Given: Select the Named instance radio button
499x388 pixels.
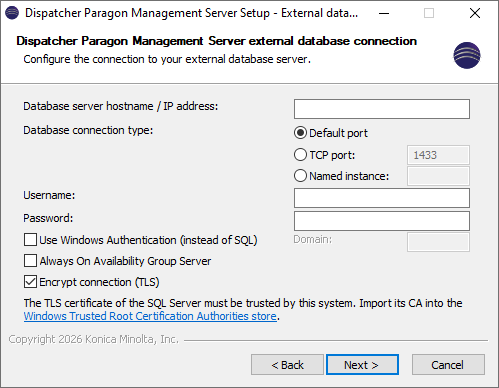Looking at the screenshot, I should click(x=300, y=176).
